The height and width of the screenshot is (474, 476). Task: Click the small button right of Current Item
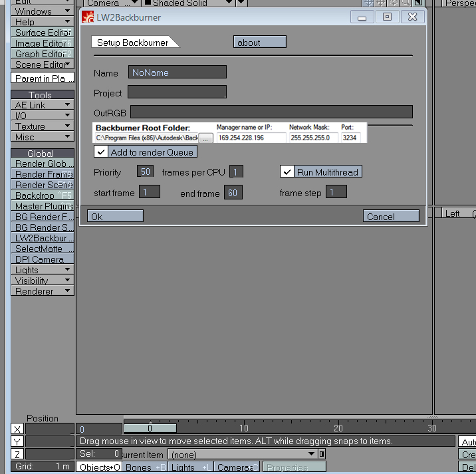point(322,454)
